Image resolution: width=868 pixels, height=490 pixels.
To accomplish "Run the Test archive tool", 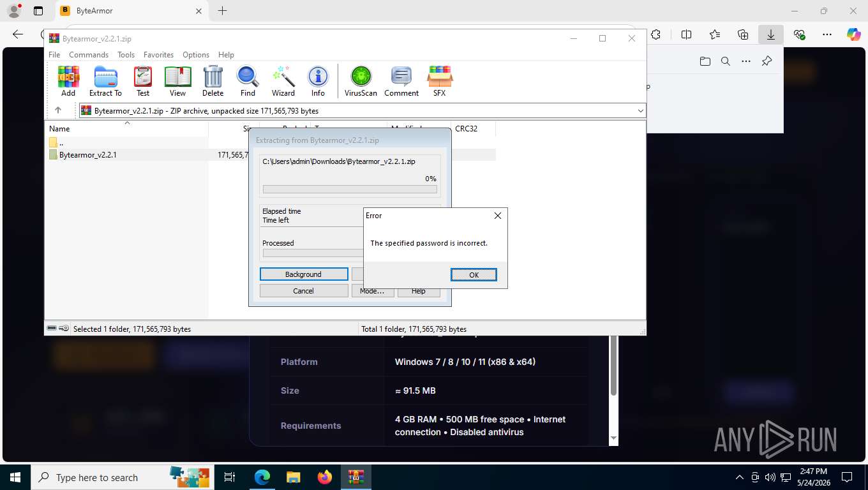I will coord(143,81).
